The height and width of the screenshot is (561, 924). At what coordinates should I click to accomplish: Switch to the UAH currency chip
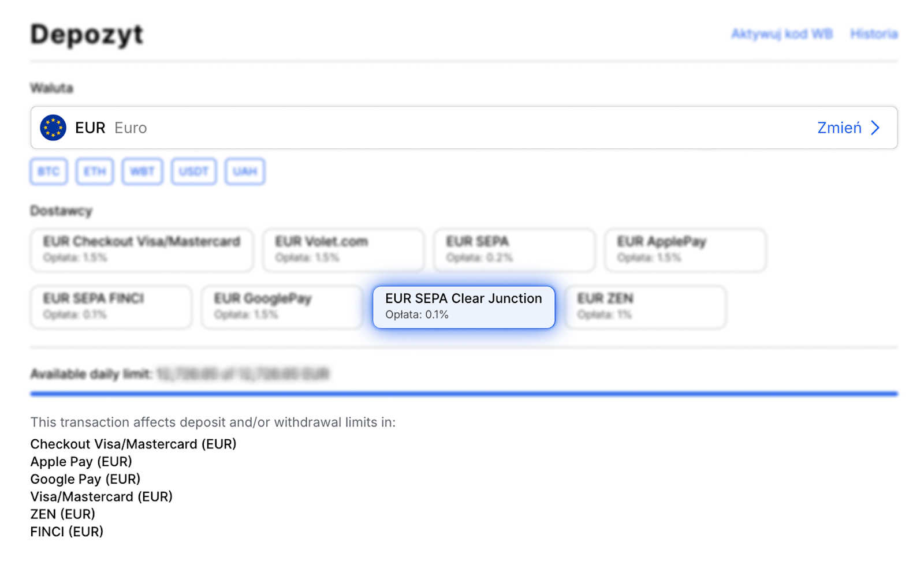[245, 171]
